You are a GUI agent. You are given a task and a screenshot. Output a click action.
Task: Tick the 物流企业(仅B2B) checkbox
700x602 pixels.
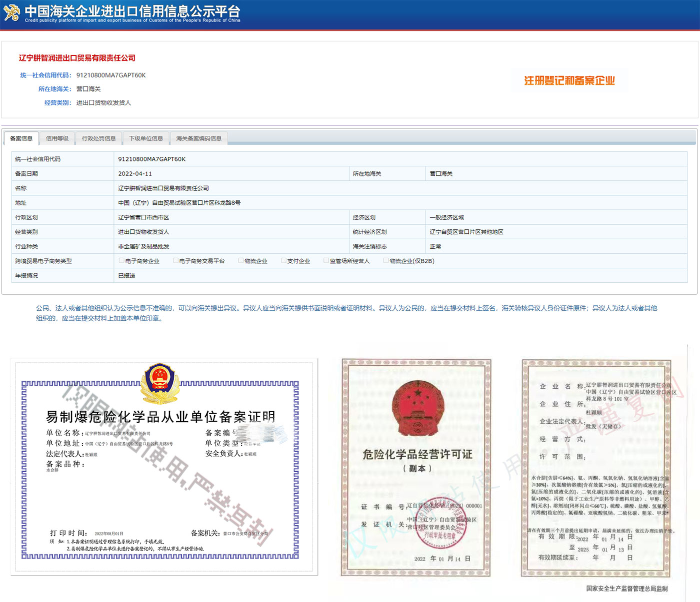[386, 261]
